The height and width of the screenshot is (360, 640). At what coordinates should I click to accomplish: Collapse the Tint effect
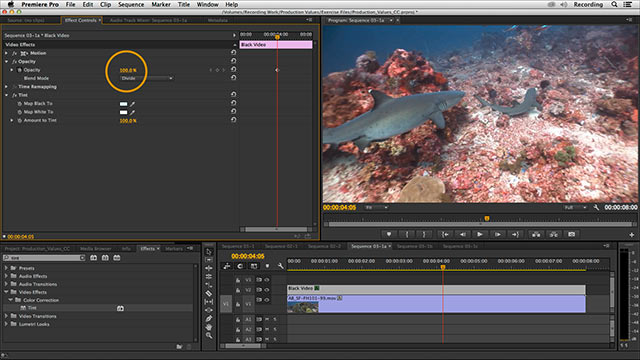tap(6, 95)
